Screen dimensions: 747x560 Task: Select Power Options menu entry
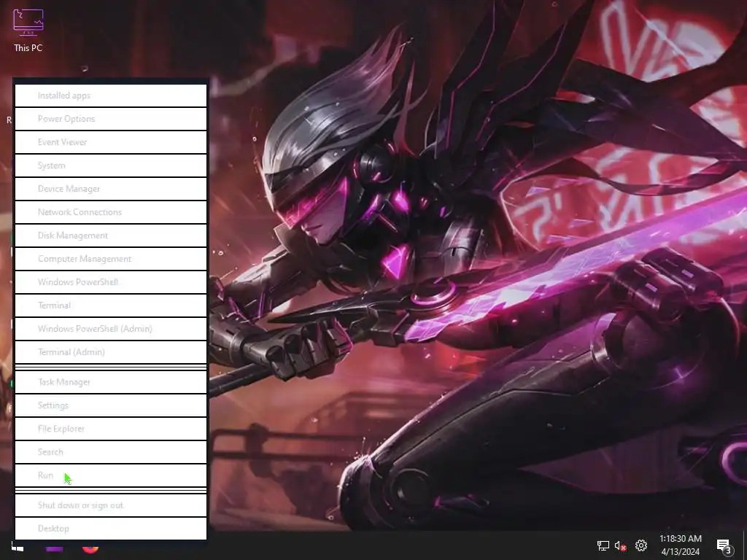[x=111, y=119]
